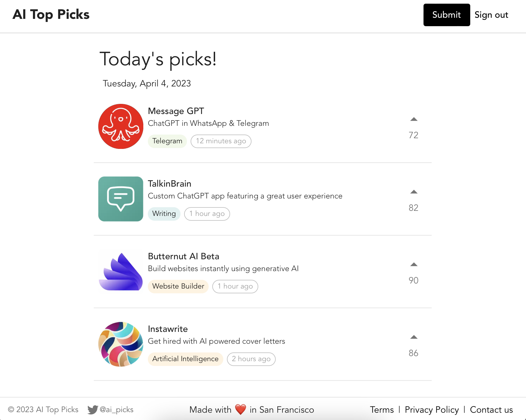The width and height of the screenshot is (526, 420).
Task: Click the Message GPT octopus logo
Action: (121, 126)
